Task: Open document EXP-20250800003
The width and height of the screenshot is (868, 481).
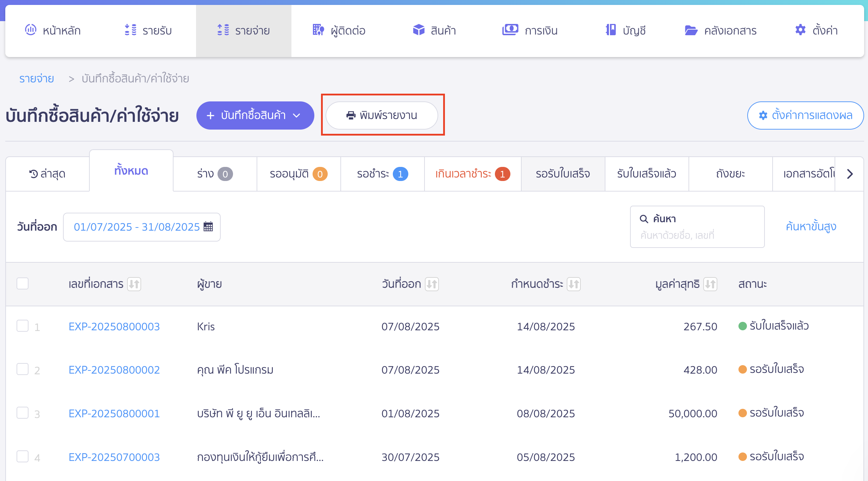Action: point(114,326)
